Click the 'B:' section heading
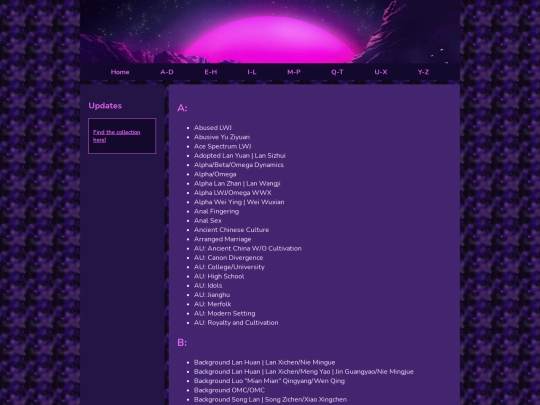The height and width of the screenshot is (405, 540). pos(182,343)
